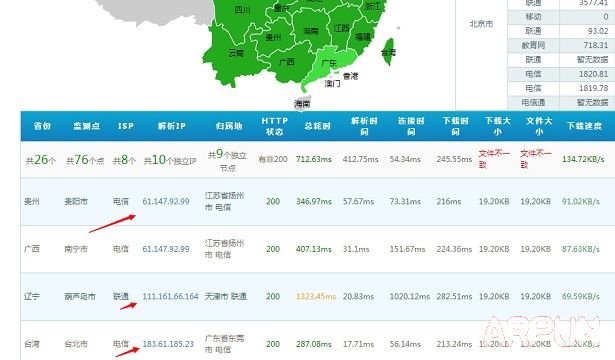615x360 pixels.
Task: Click the 共76个点 summary cell
Action: click(x=85, y=160)
